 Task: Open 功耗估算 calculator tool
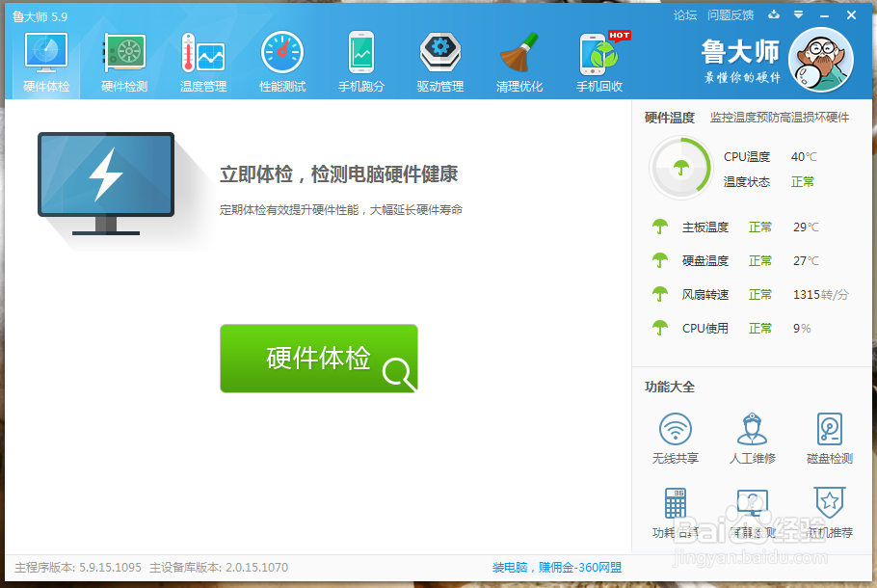[x=675, y=513]
